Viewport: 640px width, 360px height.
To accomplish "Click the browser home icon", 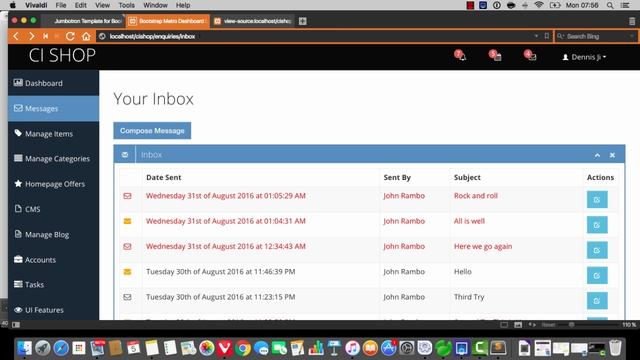I will pos(86,36).
